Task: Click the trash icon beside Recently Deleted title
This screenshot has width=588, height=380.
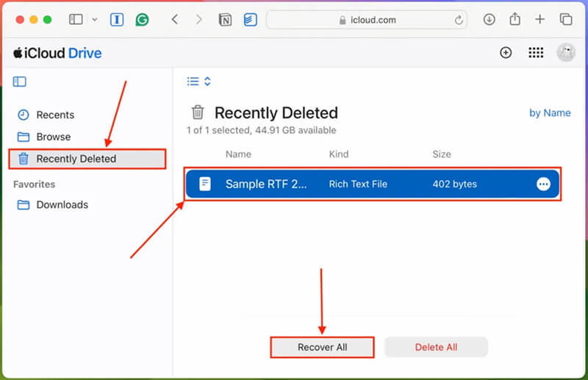Action: pyautogui.click(x=198, y=112)
